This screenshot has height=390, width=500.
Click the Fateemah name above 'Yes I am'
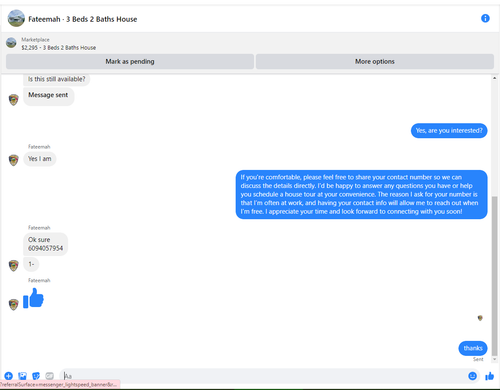pyautogui.click(x=39, y=147)
